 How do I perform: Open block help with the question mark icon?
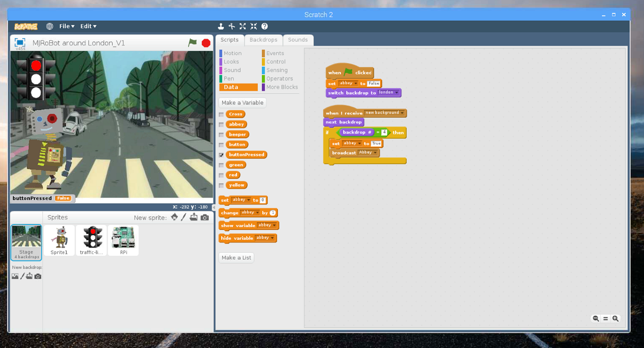[264, 26]
